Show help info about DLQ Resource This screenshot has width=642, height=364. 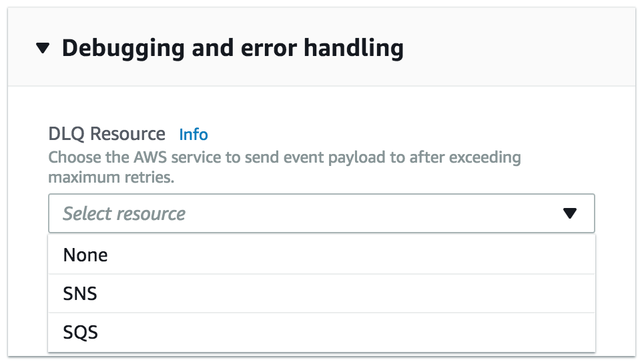pos(194,135)
